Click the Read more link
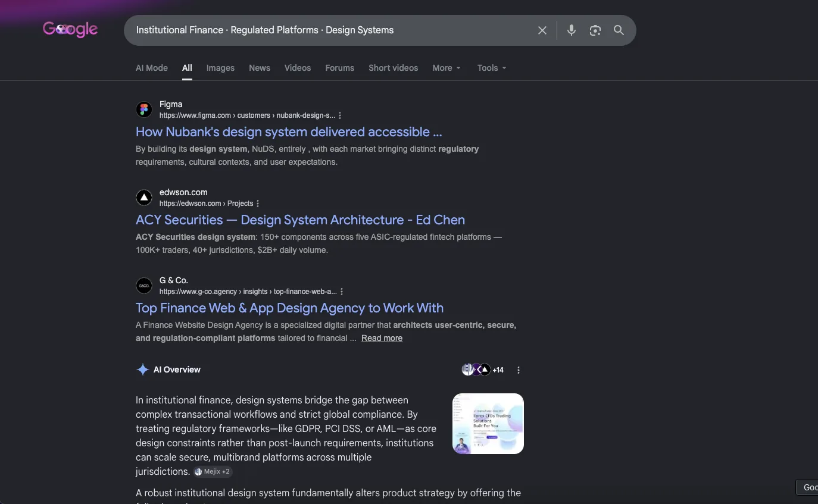 pos(382,338)
